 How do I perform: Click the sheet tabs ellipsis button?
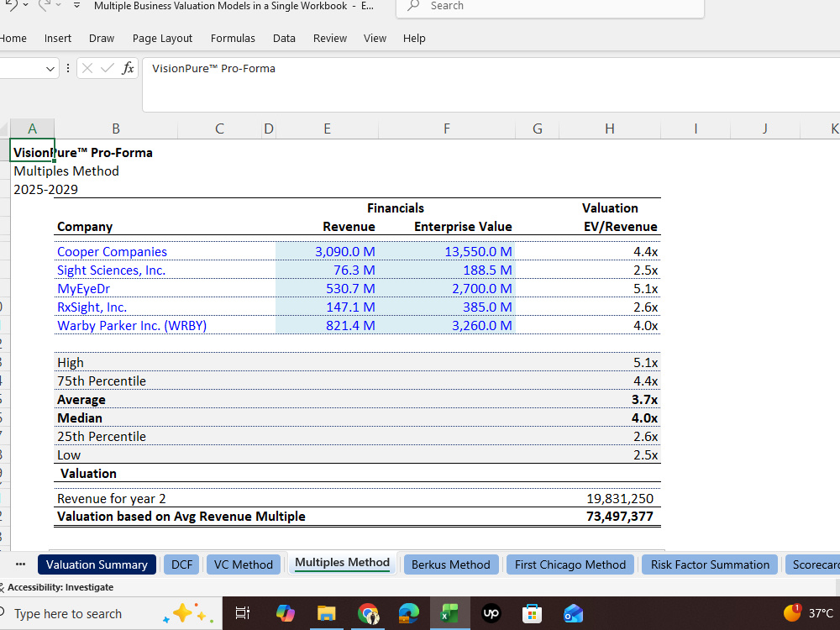[20, 564]
